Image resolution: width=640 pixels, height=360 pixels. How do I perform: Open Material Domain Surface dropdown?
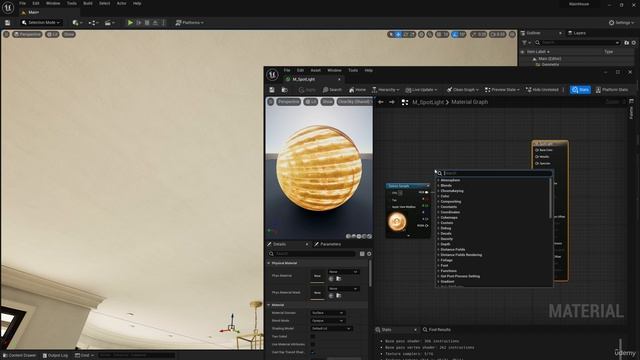click(327, 313)
